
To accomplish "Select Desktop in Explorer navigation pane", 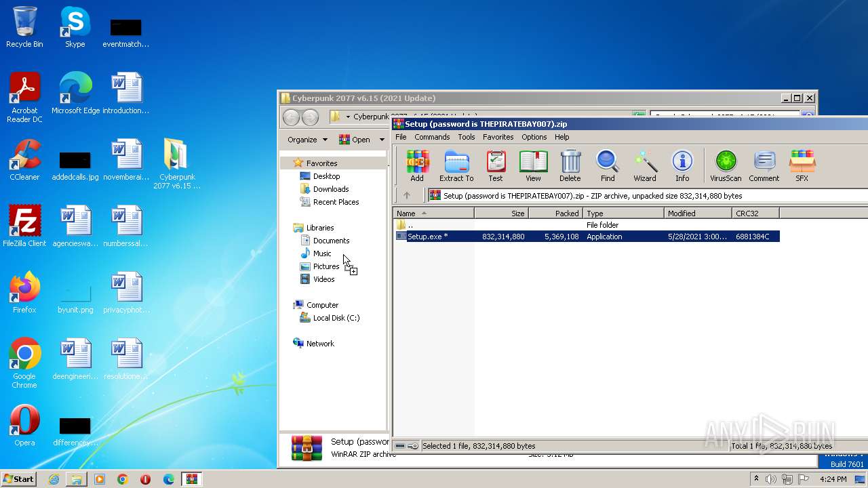I will click(326, 176).
